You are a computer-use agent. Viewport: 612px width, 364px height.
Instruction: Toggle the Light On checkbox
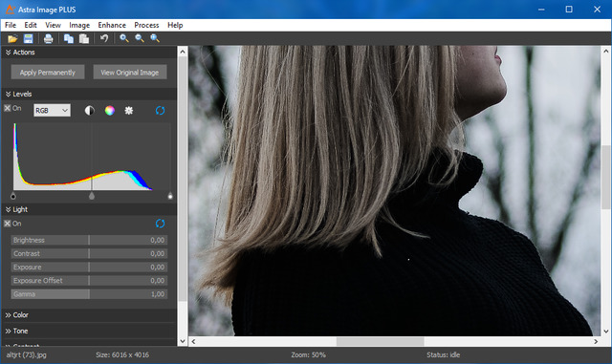click(x=8, y=224)
